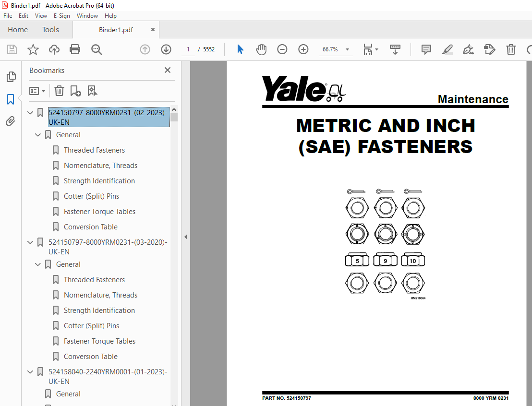Viewport: 532px width, 406px height.
Task: Switch to the Tools tab
Action: 50,29
